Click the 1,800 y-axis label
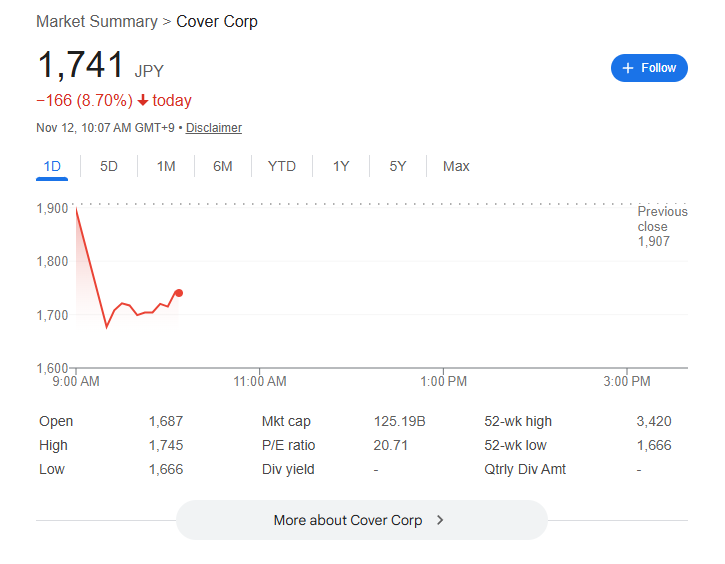725x564 pixels. pos(52,261)
